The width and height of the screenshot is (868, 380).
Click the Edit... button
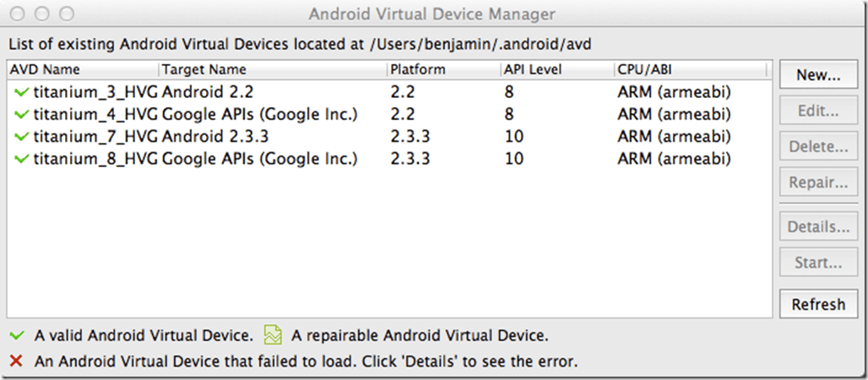click(x=818, y=111)
